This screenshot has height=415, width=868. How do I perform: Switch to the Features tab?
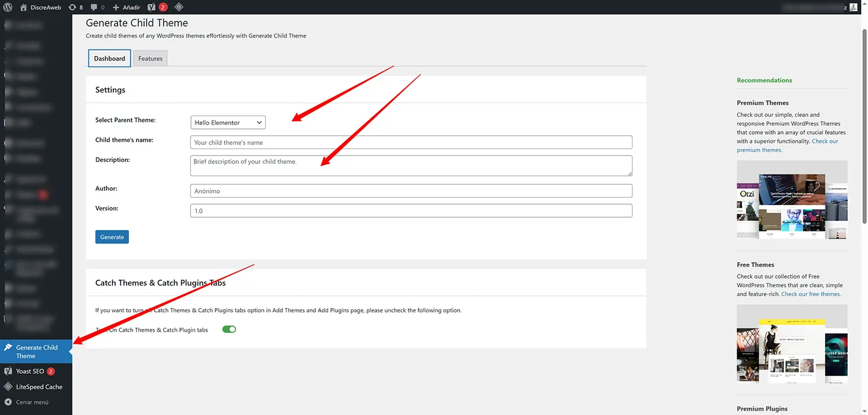(x=150, y=58)
